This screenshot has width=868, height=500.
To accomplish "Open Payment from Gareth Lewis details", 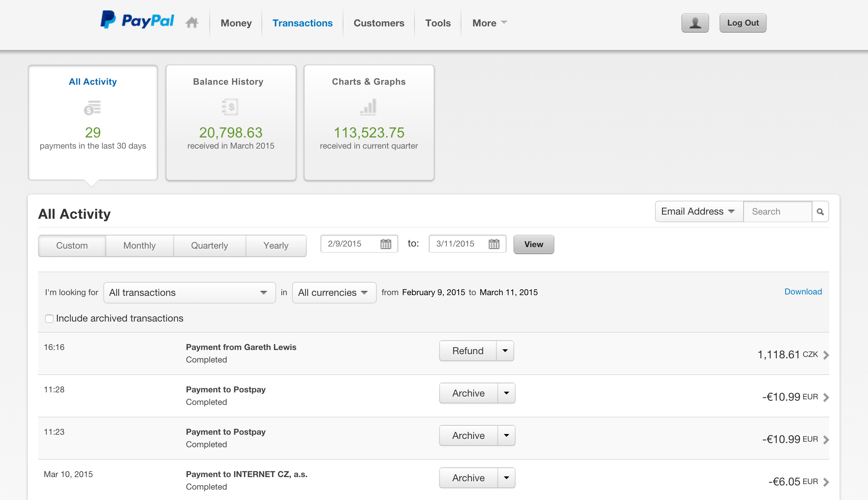I will [241, 347].
